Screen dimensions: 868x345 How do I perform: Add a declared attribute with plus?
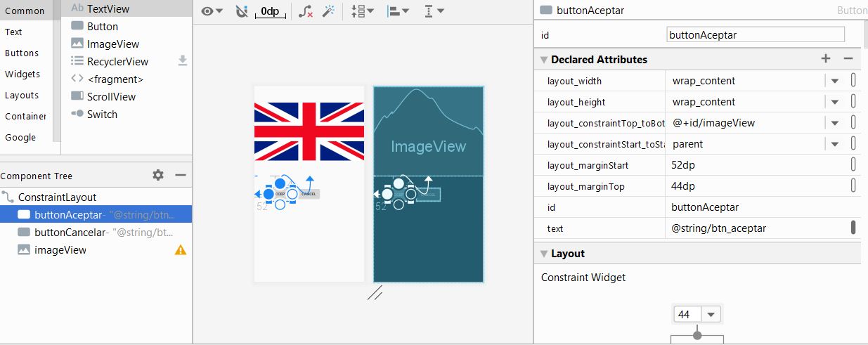(826, 59)
